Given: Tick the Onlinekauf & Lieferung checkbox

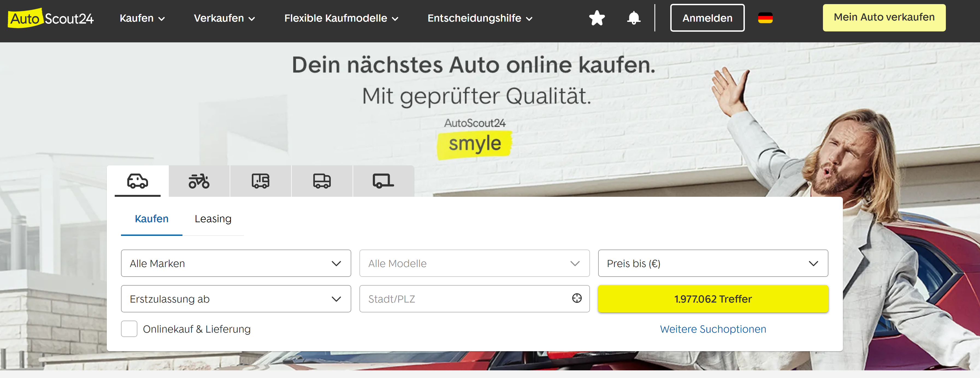Looking at the screenshot, I should pos(129,329).
